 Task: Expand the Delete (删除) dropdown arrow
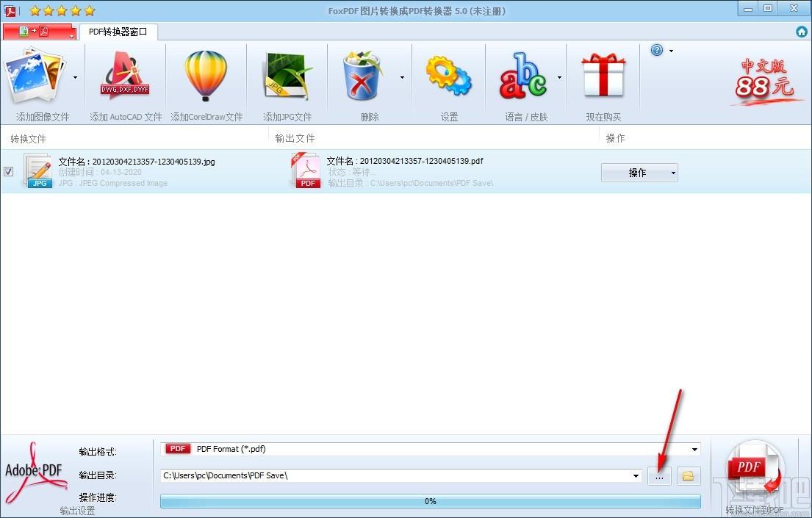tap(403, 78)
